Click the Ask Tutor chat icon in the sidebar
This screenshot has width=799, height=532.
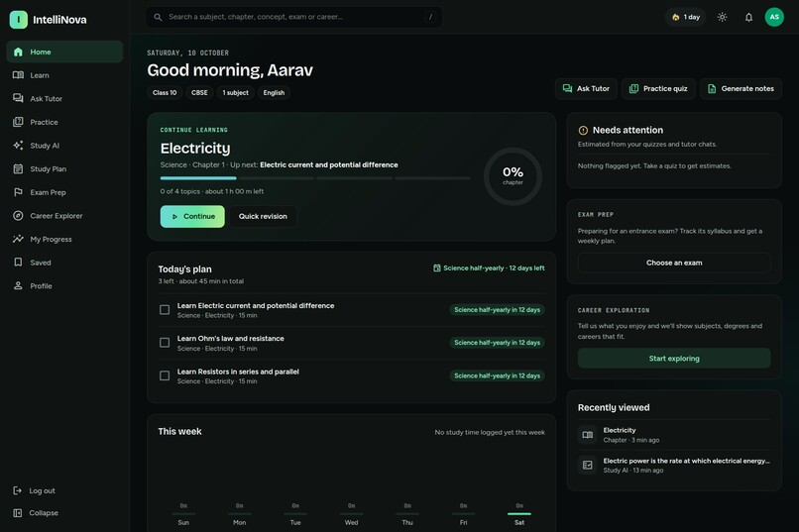[19, 99]
